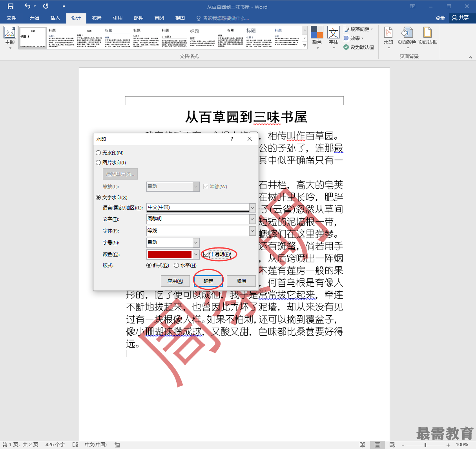Viewport: 476px width, 449px height.
Task: Click the macro recording icon in status bar
Action: tap(117, 445)
